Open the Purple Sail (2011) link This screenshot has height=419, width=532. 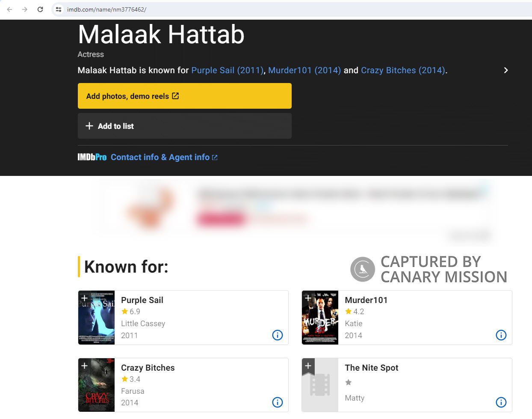[226, 70]
